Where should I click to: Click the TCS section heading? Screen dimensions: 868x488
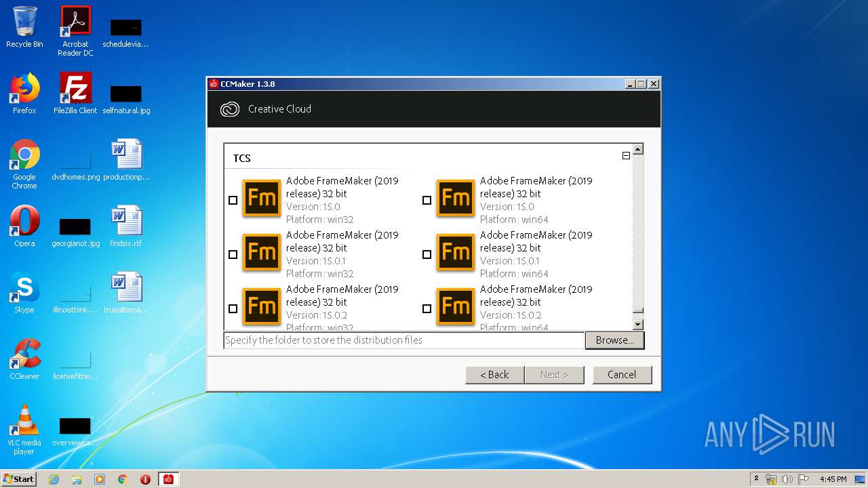(x=242, y=159)
